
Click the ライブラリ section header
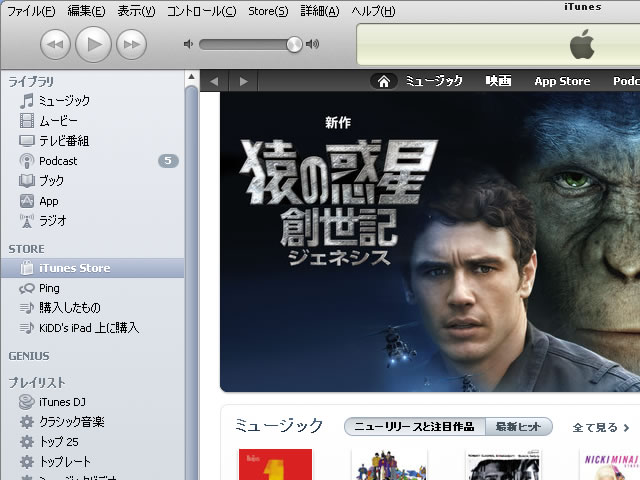[x=31, y=82]
